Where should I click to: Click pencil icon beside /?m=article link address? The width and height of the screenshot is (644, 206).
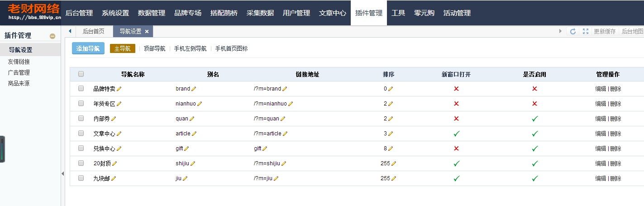pos(285,134)
